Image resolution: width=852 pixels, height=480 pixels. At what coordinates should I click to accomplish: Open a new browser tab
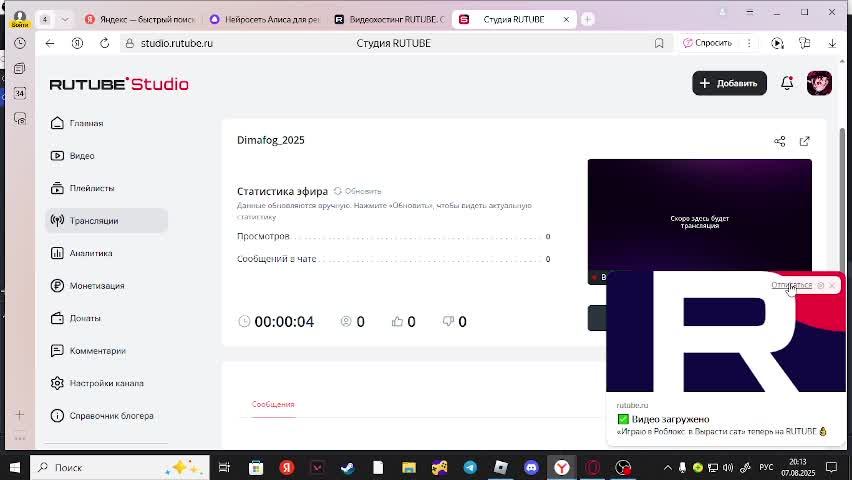coord(587,19)
